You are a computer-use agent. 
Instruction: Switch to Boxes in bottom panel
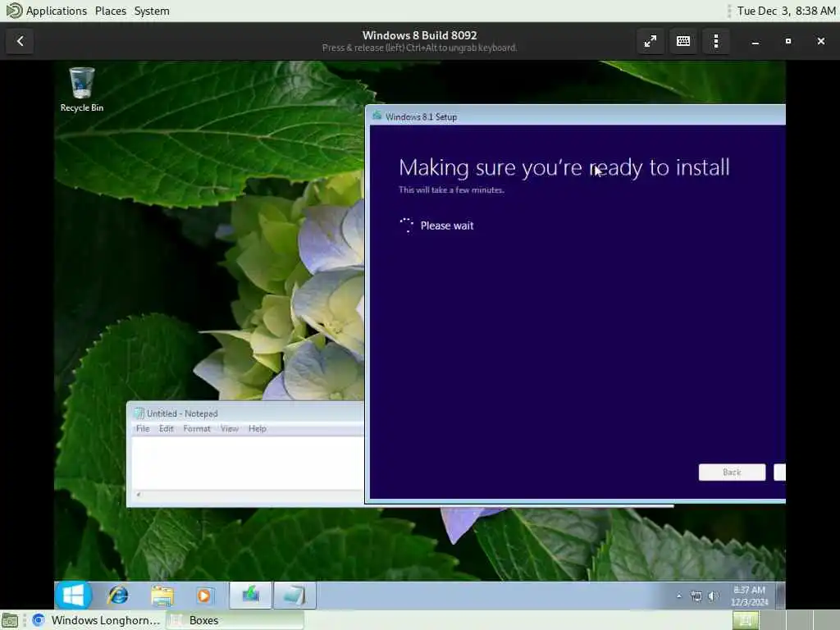click(x=235, y=620)
